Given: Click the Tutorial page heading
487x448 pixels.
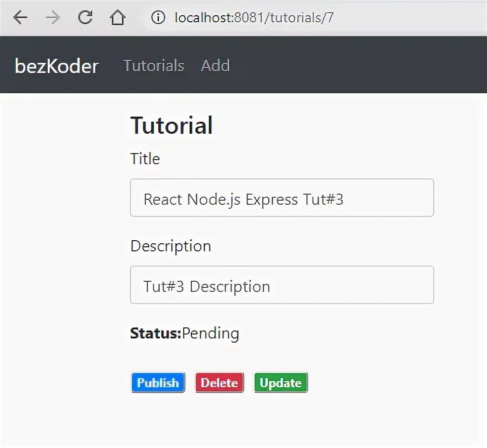Looking at the screenshot, I should pos(171,125).
